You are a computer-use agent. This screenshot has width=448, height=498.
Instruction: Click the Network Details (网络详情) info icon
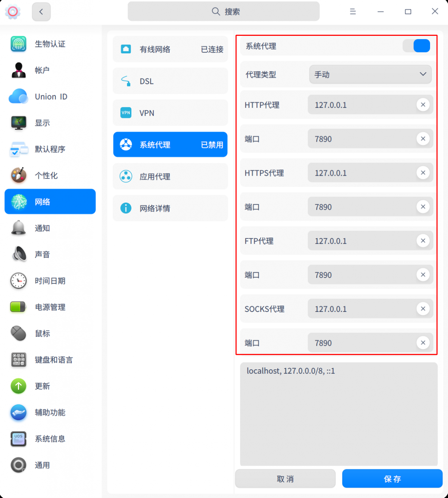pyautogui.click(x=126, y=208)
